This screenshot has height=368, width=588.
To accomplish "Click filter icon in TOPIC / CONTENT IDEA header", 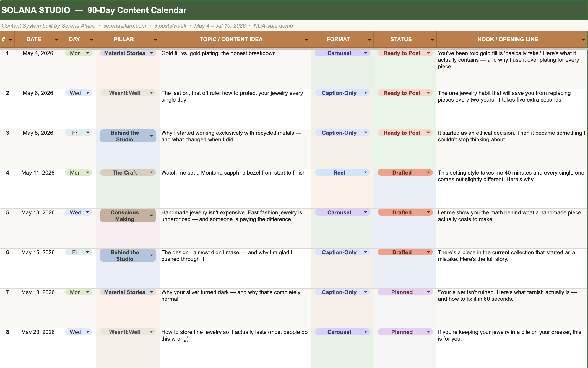I will [306, 40].
